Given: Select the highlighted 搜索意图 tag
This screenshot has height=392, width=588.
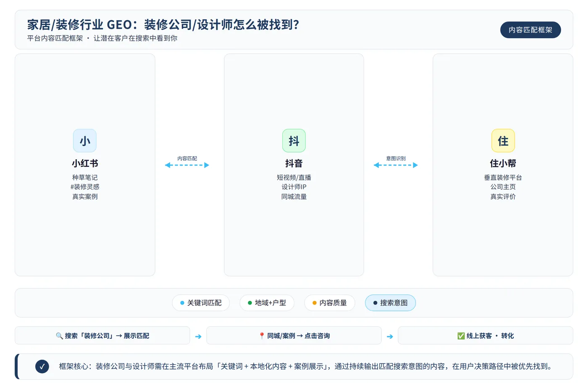Looking at the screenshot, I should [391, 303].
